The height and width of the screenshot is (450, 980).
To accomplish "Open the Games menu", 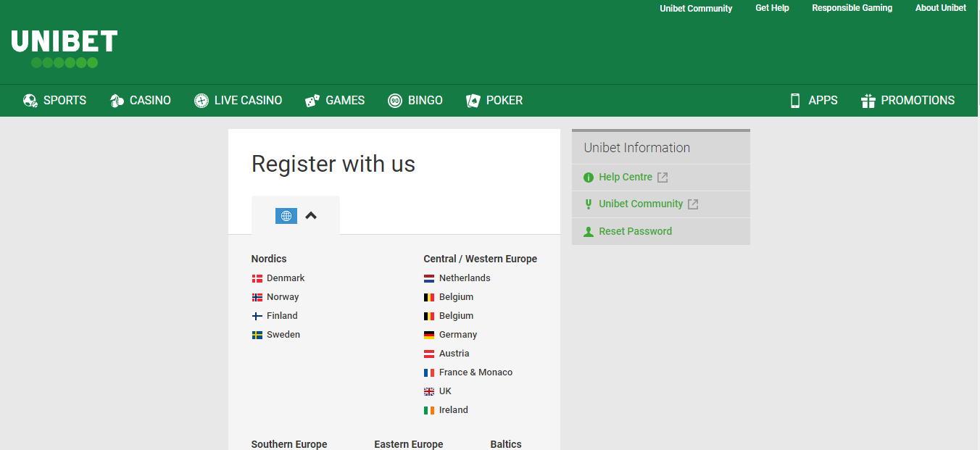I will [335, 101].
